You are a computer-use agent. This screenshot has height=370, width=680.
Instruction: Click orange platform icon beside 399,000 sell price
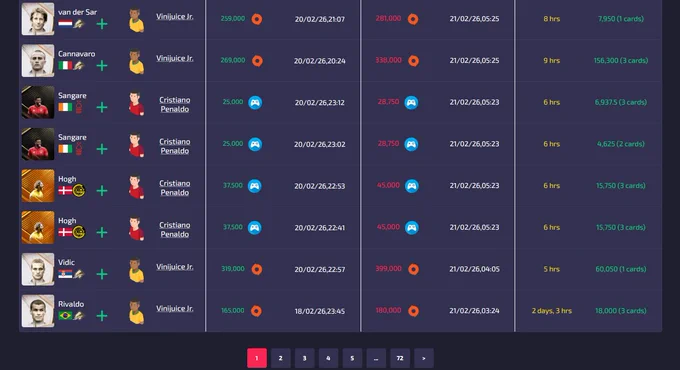[x=413, y=269]
